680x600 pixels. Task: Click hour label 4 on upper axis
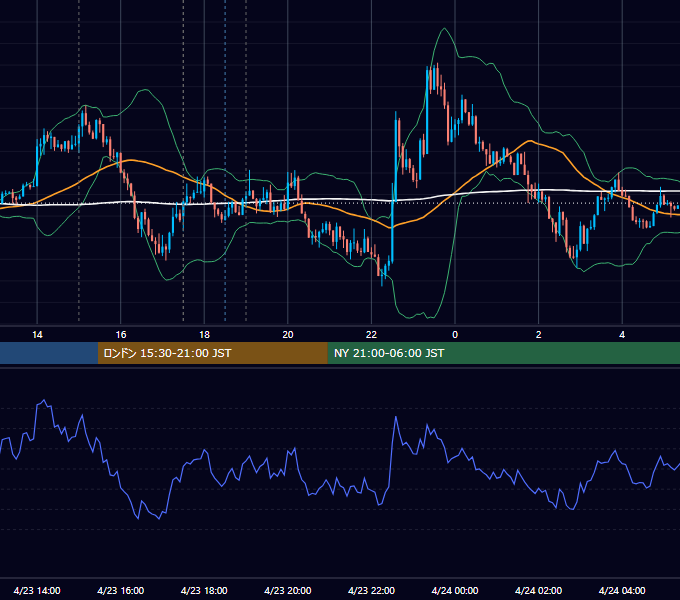tap(622, 335)
